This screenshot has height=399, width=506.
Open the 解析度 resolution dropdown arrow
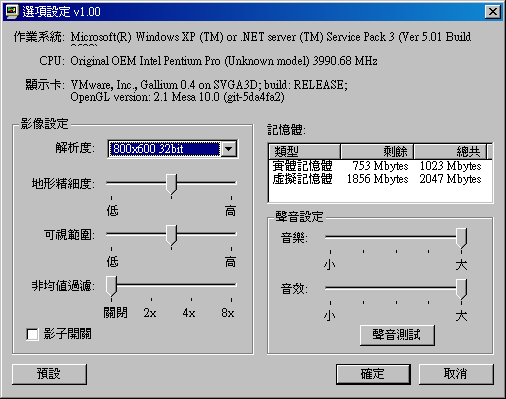tap(229, 149)
